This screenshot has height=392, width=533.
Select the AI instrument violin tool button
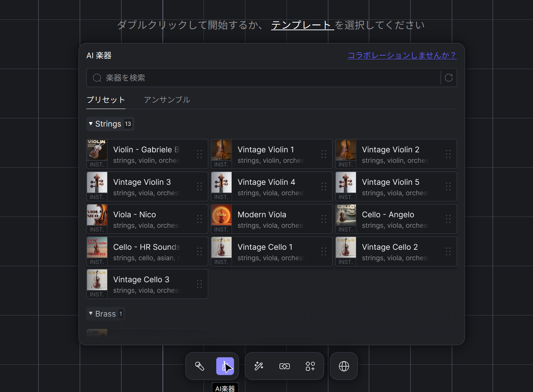pos(225,366)
